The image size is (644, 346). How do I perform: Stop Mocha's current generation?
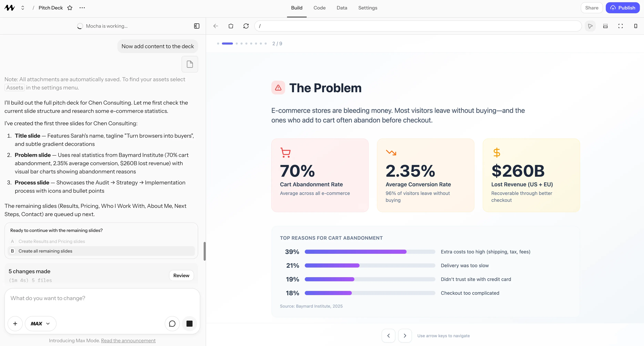tap(189, 323)
